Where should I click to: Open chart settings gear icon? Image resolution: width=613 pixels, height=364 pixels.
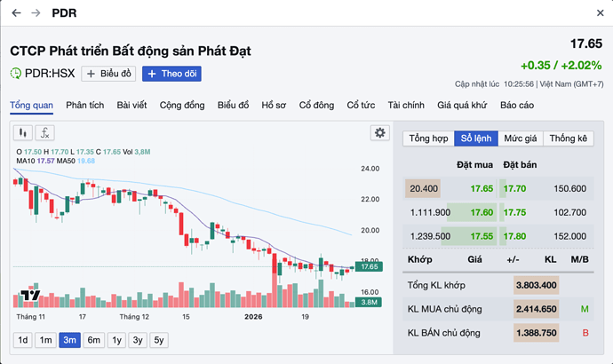380,132
